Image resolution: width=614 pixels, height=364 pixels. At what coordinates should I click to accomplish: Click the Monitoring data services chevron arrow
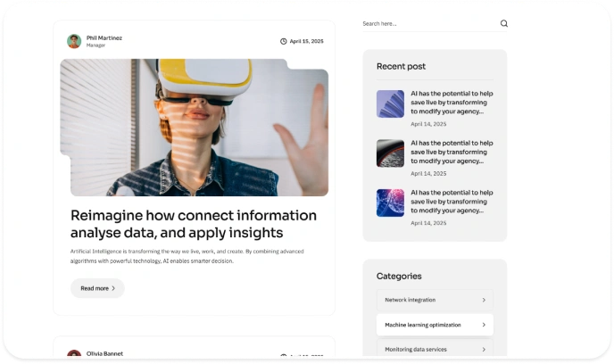[484, 349]
